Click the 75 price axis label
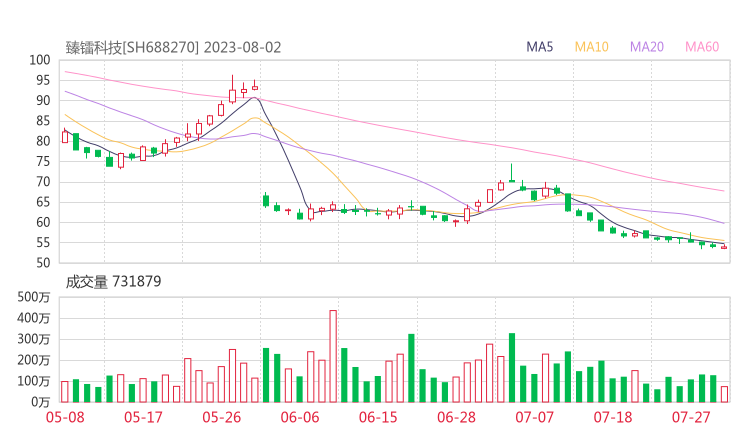 click(43, 161)
